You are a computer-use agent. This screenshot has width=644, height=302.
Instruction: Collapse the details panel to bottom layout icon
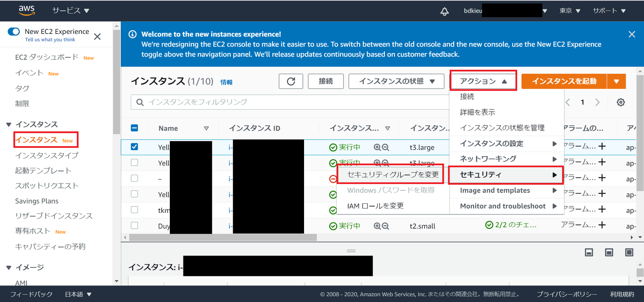[x=589, y=253]
